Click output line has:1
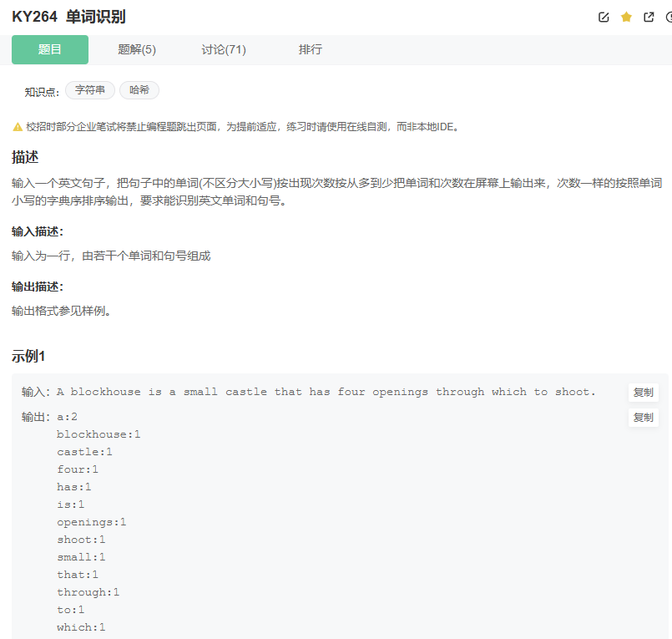The height and width of the screenshot is (639, 672). point(74,487)
